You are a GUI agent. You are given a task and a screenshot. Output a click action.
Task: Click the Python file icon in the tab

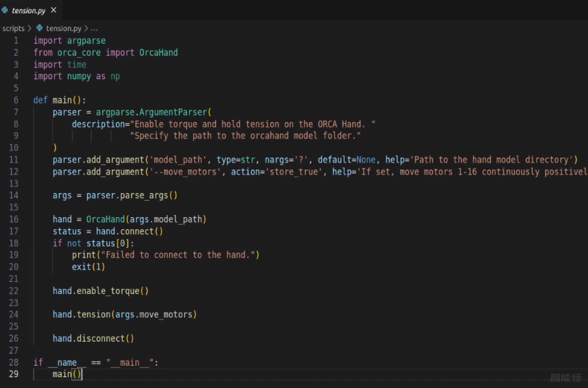click(4, 10)
